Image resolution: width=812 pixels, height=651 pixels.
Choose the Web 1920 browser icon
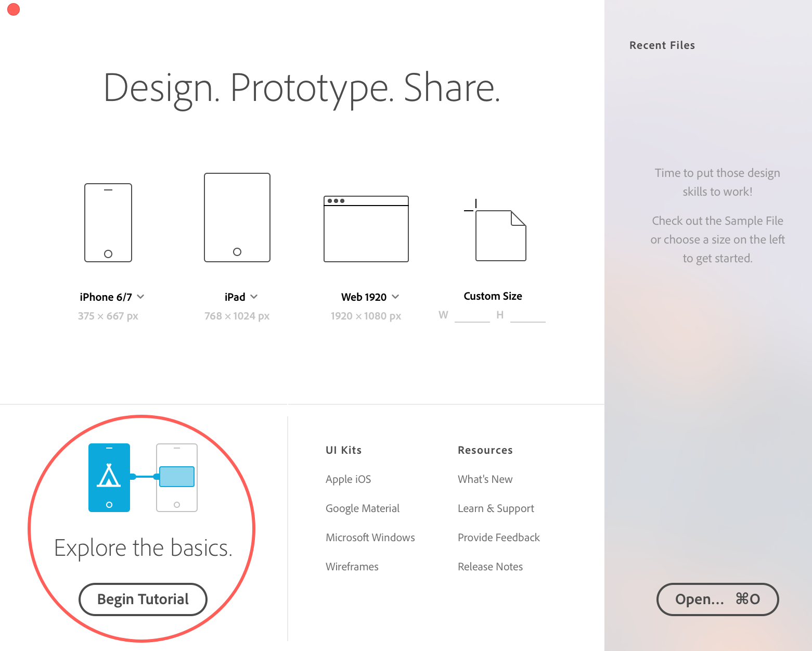click(366, 229)
